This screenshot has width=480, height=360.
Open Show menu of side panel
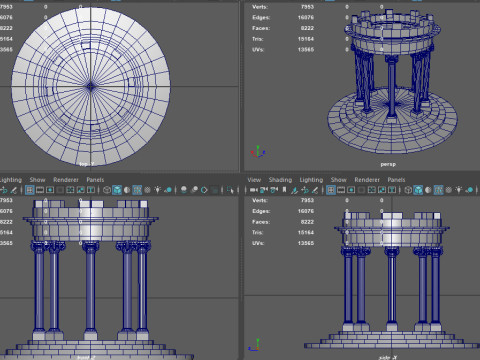click(x=338, y=180)
